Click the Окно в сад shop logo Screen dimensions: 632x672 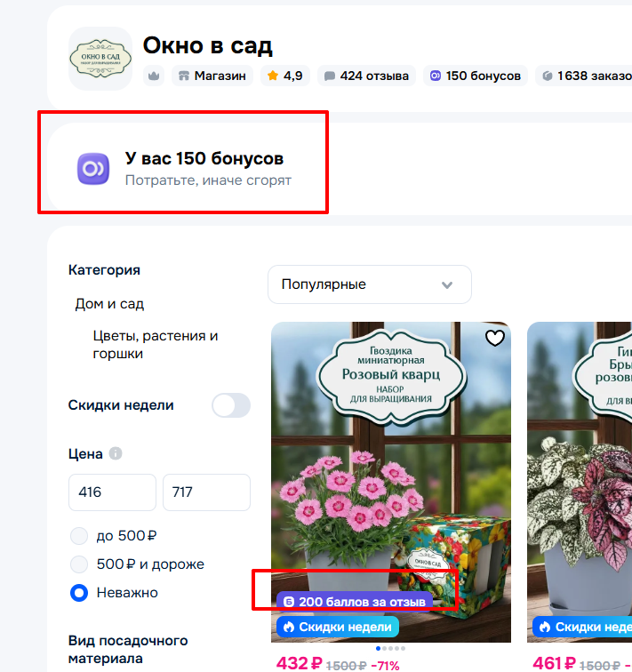point(100,59)
